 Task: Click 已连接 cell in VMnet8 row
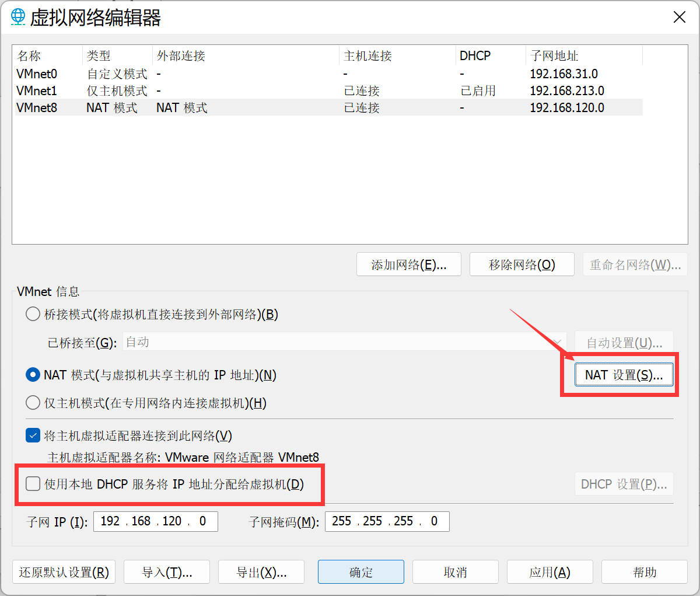click(362, 108)
